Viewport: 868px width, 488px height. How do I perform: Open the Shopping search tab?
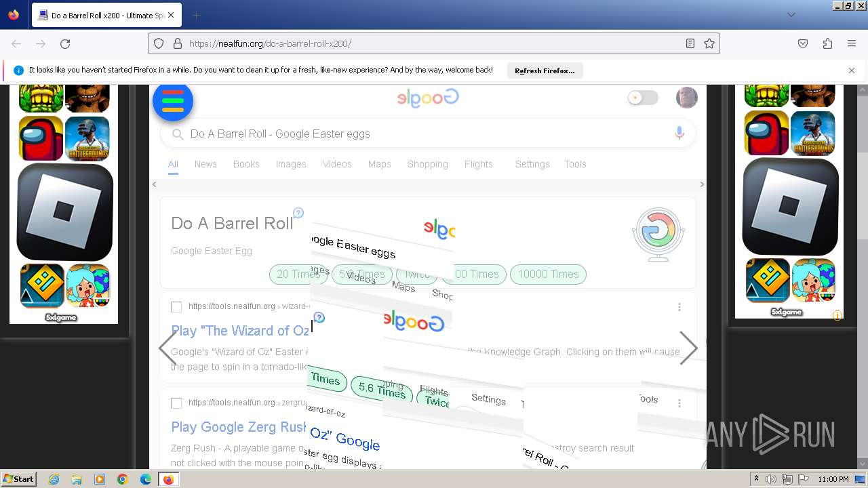tap(428, 164)
